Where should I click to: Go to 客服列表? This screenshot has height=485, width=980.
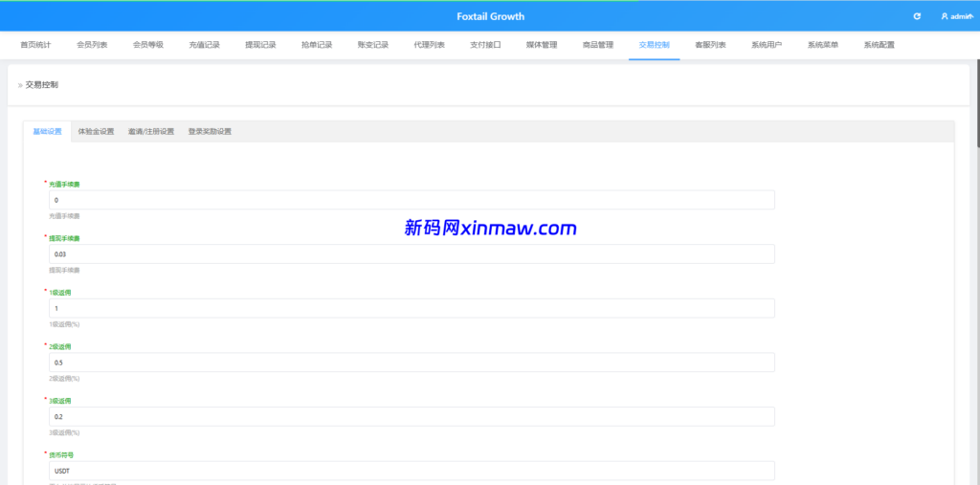tap(711, 45)
